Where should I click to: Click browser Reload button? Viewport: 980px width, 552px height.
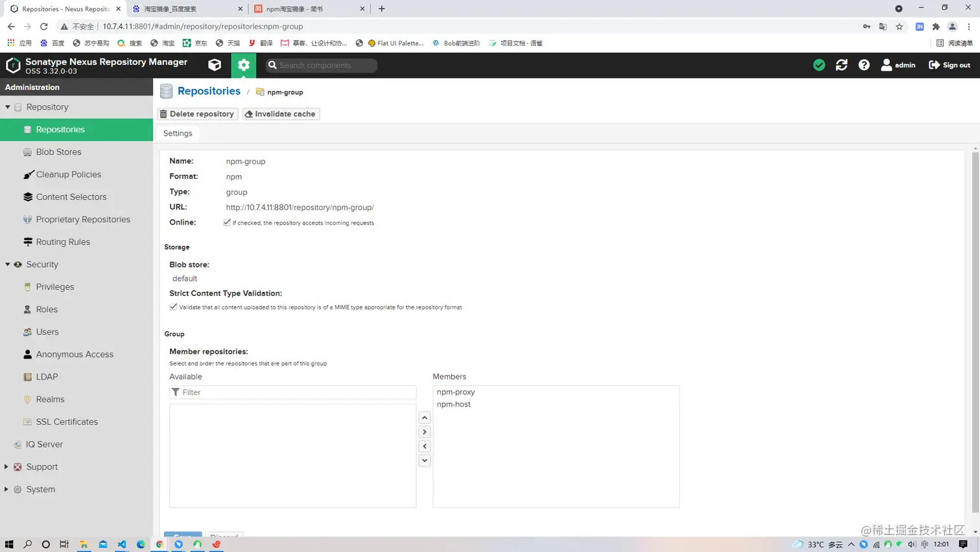point(44,27)
